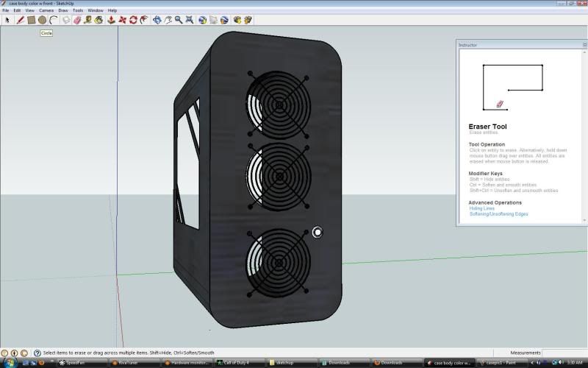588x368 pixels.
Task: Select the Arc drawing tool
Action: tap(54, 20)
